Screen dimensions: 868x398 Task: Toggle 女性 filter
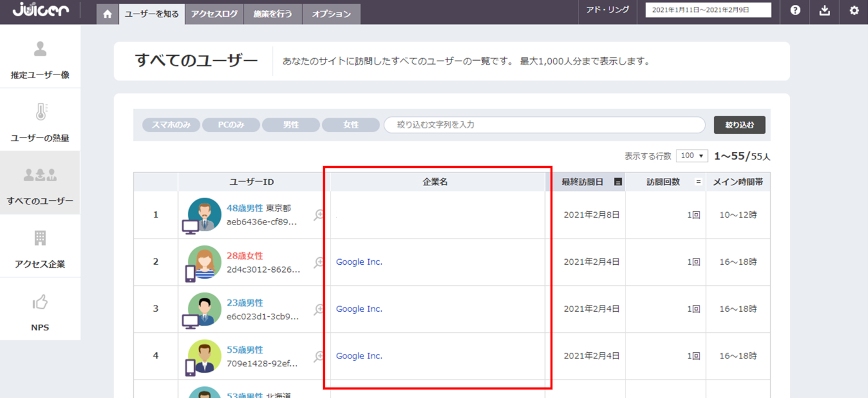click(351, 125)
